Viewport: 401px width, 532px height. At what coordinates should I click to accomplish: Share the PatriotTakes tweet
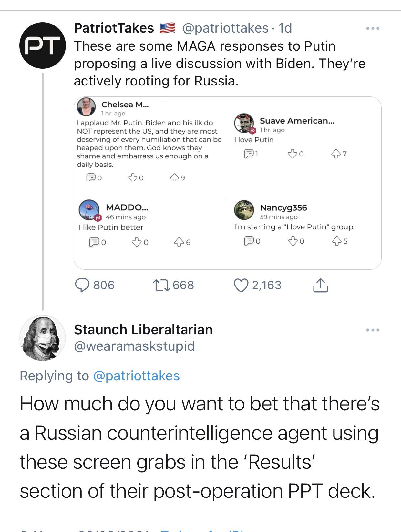click(x=320, y=285)
